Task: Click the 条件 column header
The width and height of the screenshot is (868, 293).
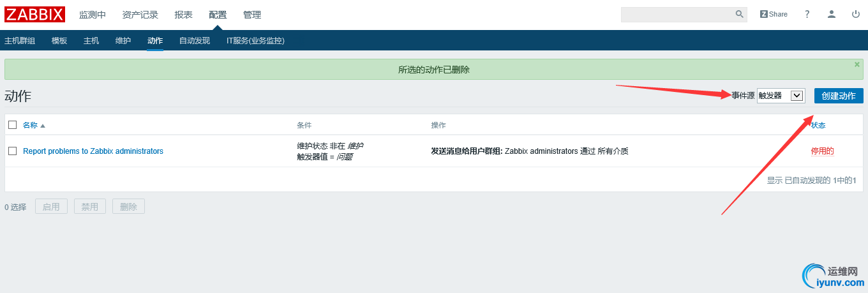Action: click(x=304, y=125)
